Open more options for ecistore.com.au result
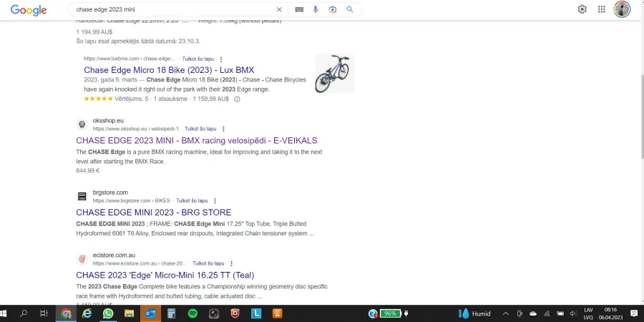 [x=231, y=263]
